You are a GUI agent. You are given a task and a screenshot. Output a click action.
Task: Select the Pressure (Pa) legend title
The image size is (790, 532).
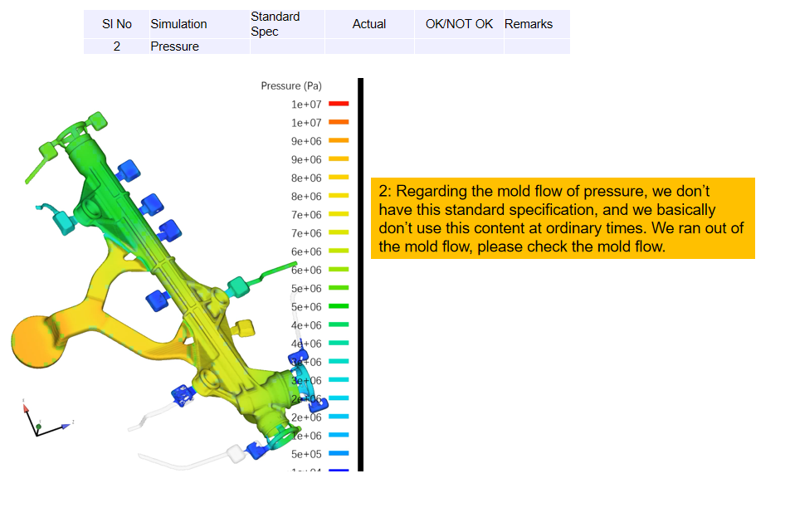[291, 85]
